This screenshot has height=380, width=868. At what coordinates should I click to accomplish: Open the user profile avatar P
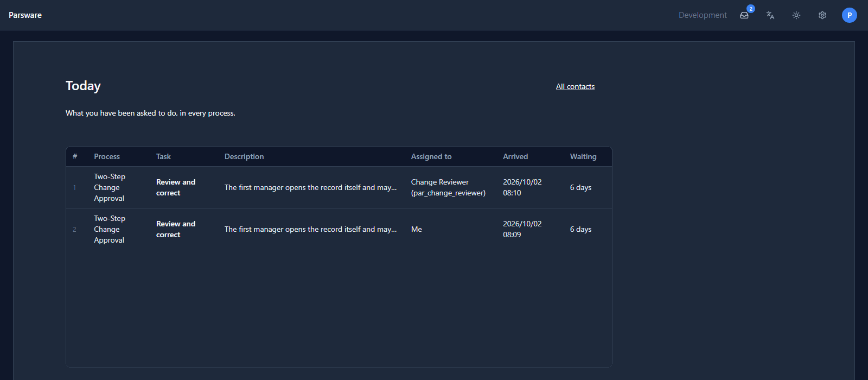(x=850, y=15)
